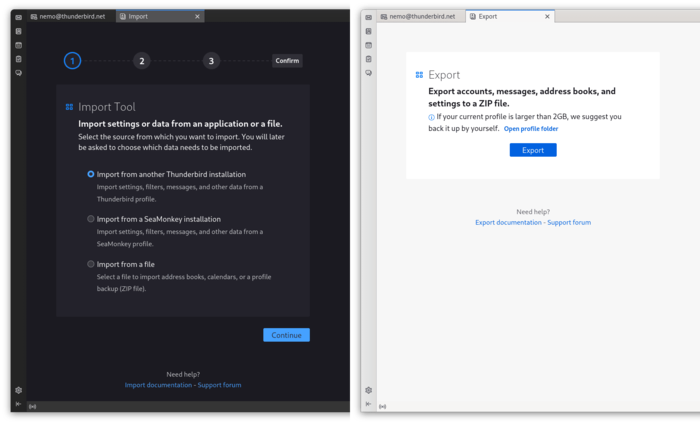Open Settings gear in light Export window
The width and height of the screenshot is (700, 424).
click(369, 390)
